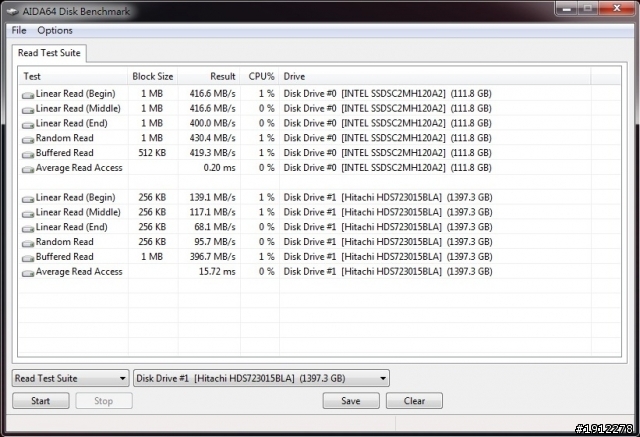This screenshot has width=640, height=437.
Task: Click the 512 KB block size cell
Action: [152, 153]
